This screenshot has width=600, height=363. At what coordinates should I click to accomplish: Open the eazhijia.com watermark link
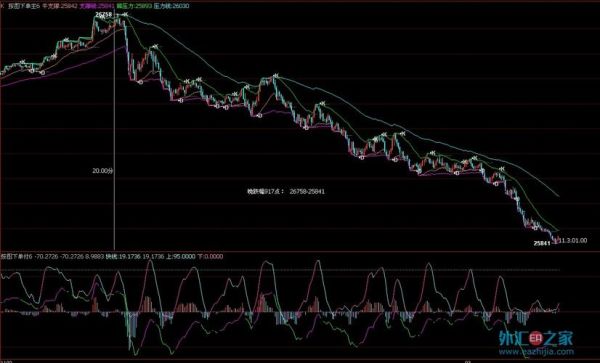[x=536, y=352]
